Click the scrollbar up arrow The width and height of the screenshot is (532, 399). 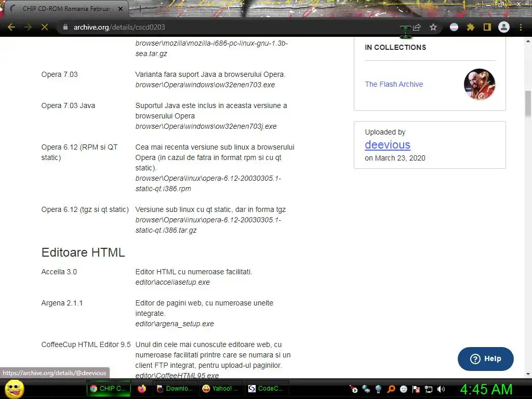(528, 41)
